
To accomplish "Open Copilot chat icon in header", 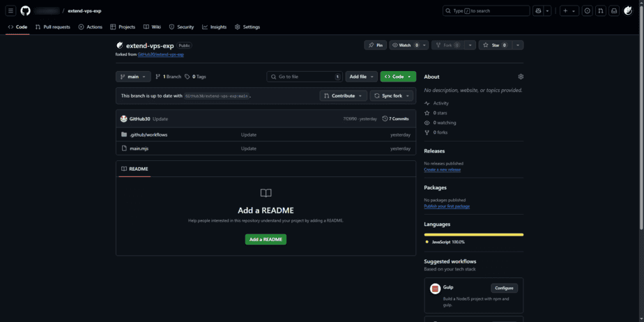I will [x=537, y=10].
